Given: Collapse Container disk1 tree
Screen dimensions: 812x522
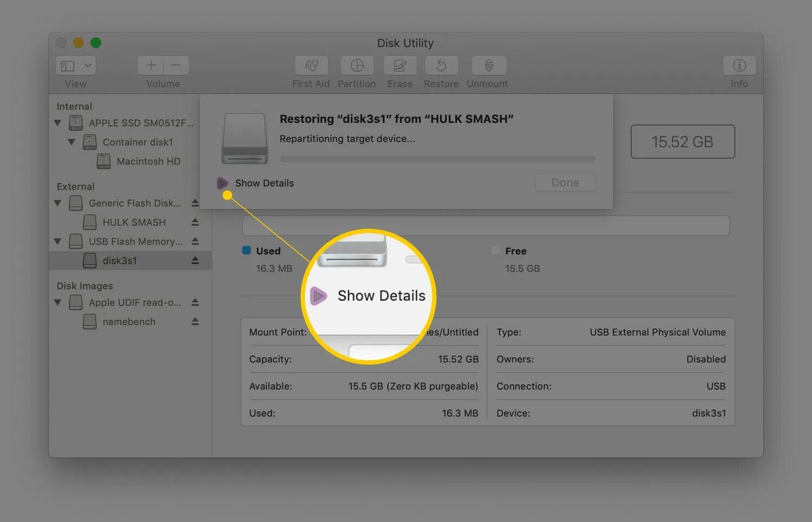Looking at the screenshot, I should (71, 142).
